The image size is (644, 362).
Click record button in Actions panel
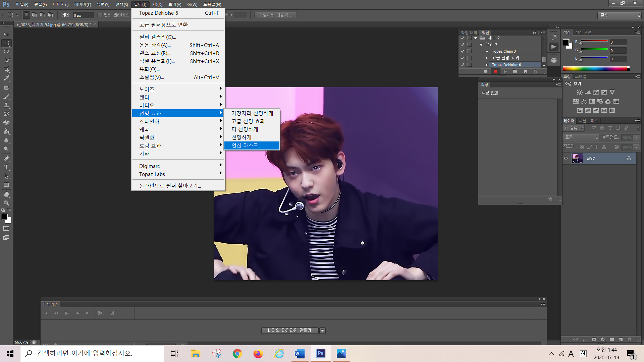pos(495,72)
